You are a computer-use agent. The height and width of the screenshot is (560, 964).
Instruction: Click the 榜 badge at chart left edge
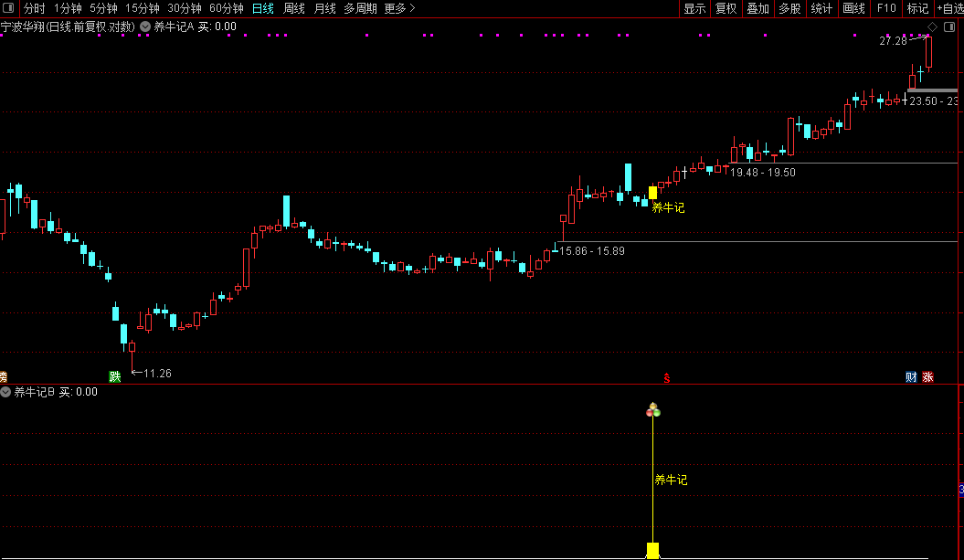(x=3, y=376)
